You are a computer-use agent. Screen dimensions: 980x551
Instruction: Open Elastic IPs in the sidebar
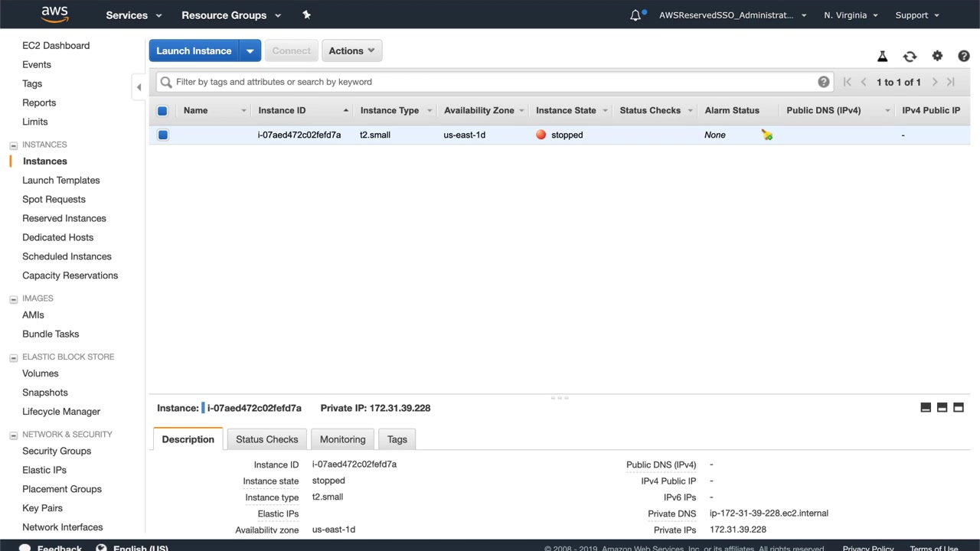click(44, 471)
